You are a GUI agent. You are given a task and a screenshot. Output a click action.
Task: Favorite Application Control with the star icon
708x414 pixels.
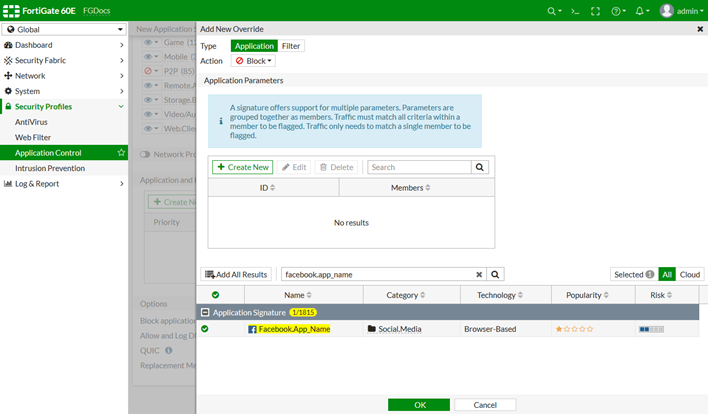tap(121, 153)
